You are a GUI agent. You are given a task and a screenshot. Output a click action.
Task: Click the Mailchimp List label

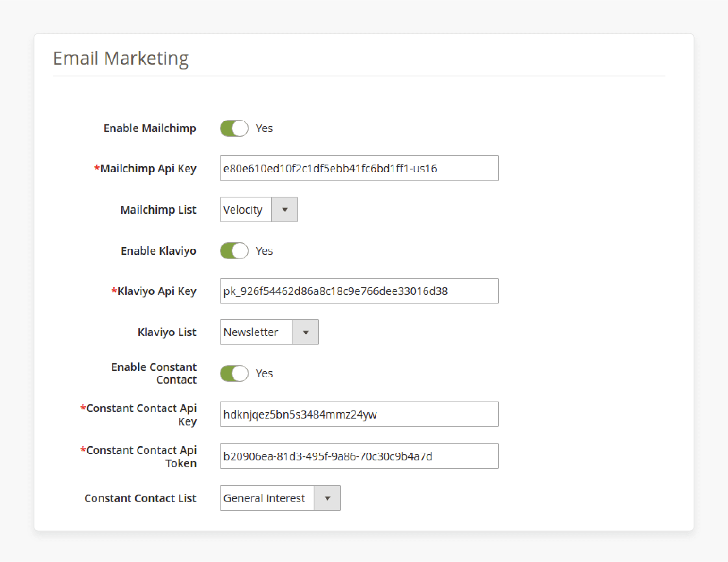158,210
